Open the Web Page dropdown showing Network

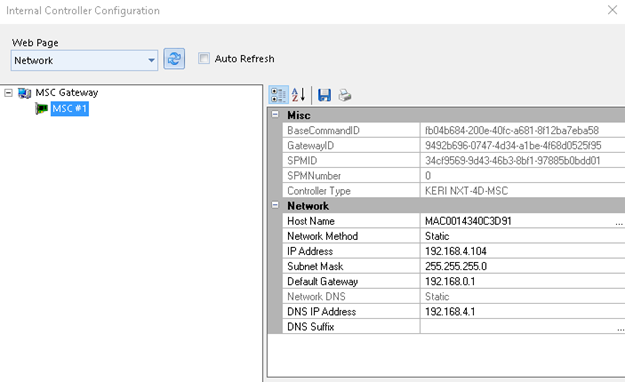click(85, 60)
